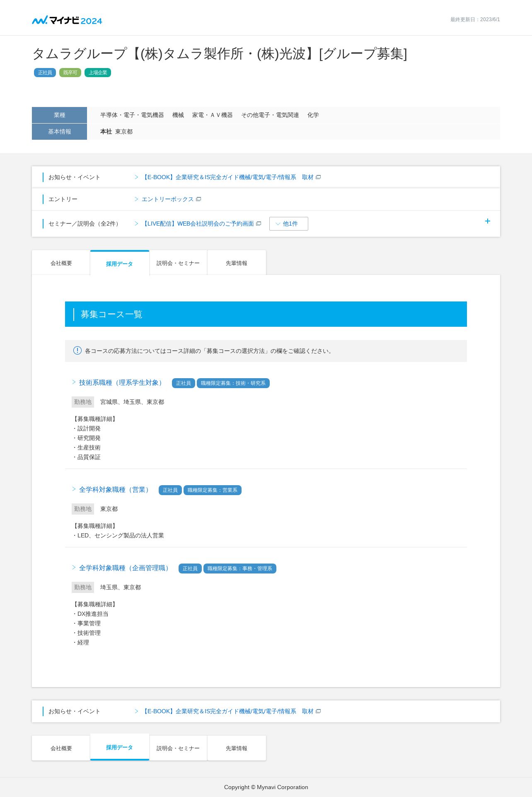The image size is (532, 797).
Task: Open LIVE配信 WEB会社説明会 booking link
Action: [198, 224]
